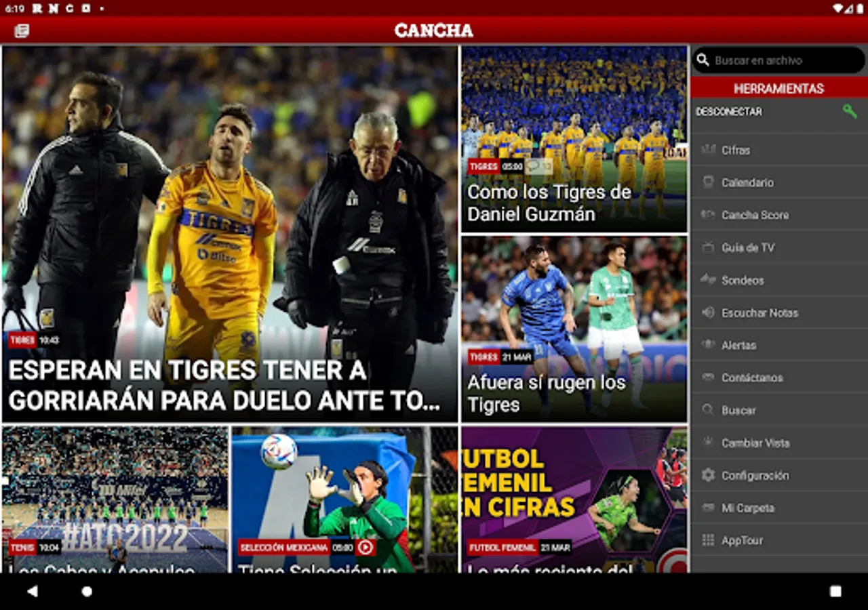Image resolution: width=868 pixels, height=610 pixels.
Task: Open Calendario from the tools menu
Action: coord(779,182)
